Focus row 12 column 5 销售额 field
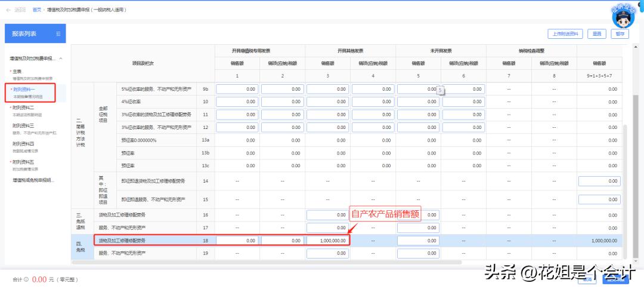This screenshot has width=644, height=289. [x=418, y=127]
